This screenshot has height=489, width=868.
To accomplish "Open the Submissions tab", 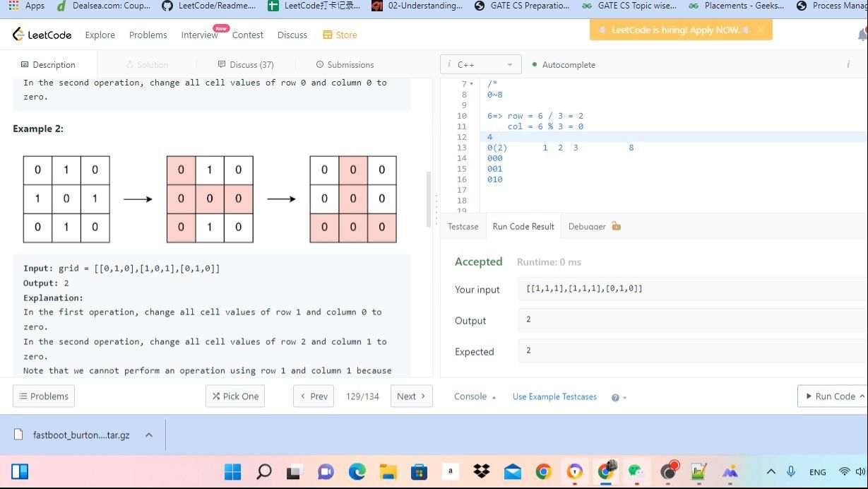I will (x=345, y=64).
